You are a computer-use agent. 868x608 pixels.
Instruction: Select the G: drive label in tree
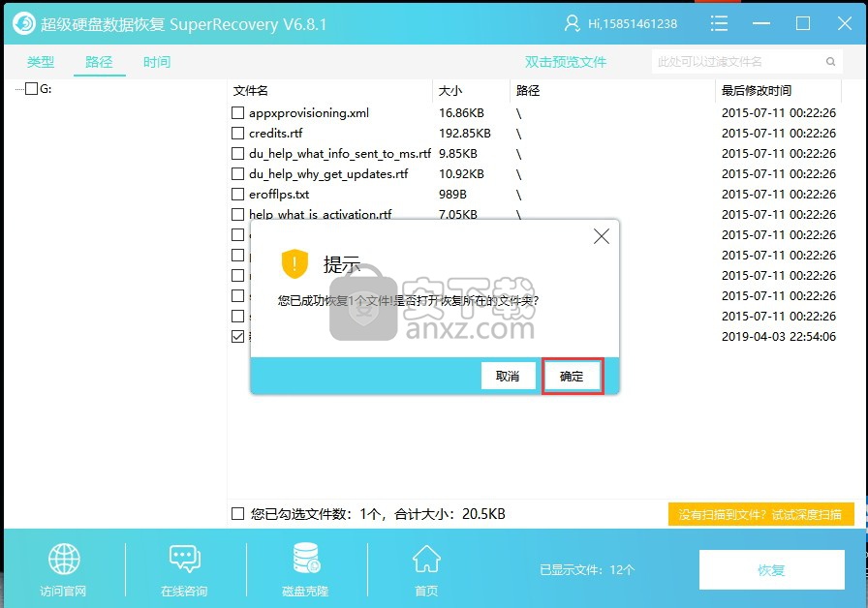coord(46,88)
